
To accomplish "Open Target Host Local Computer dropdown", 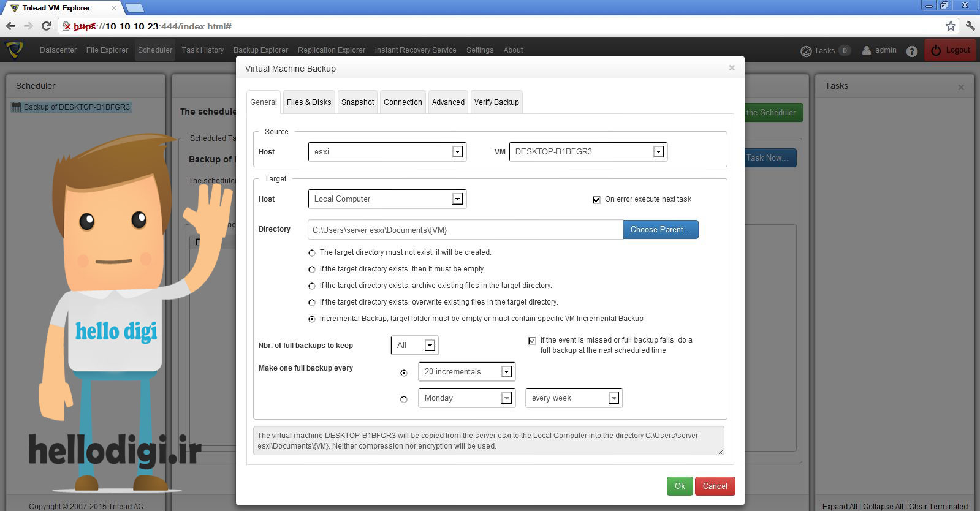I will [387, 199].
